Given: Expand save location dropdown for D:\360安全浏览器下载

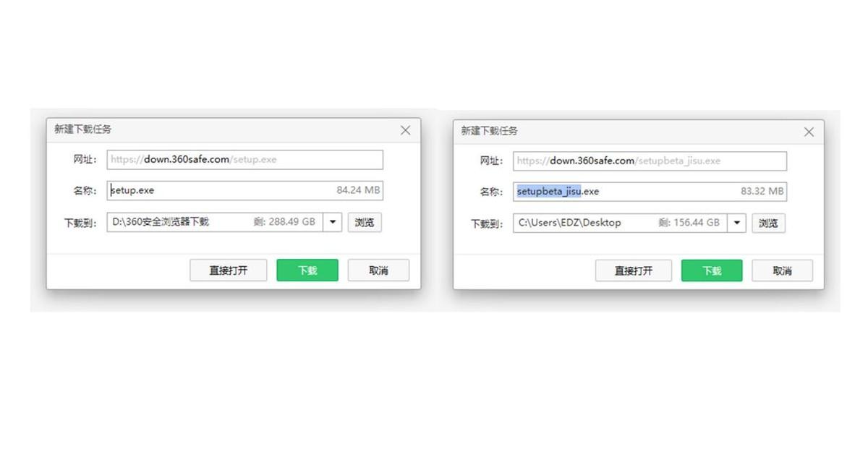Looking at the screenshot, I should click(x=332, y=222).
